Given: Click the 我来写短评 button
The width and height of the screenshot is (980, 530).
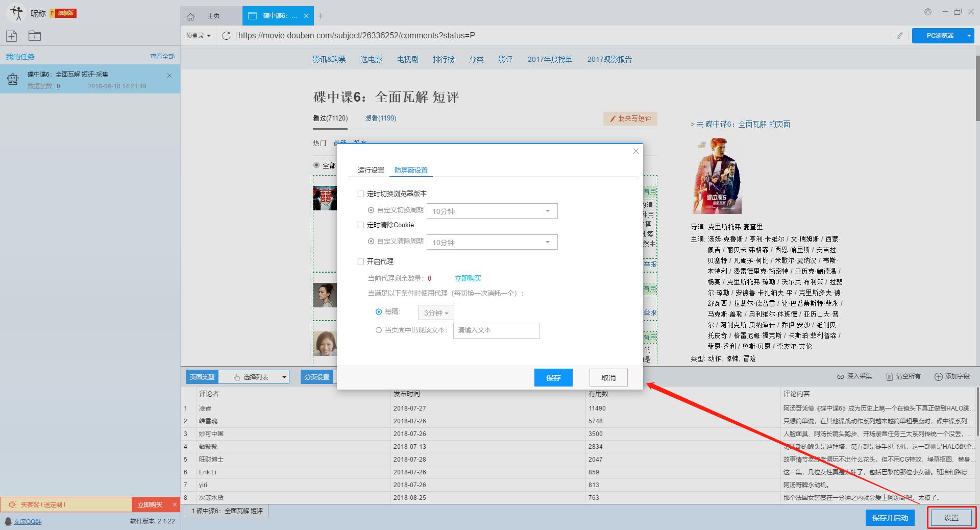Looking at the screenshot, I should [x=630, y=118].
